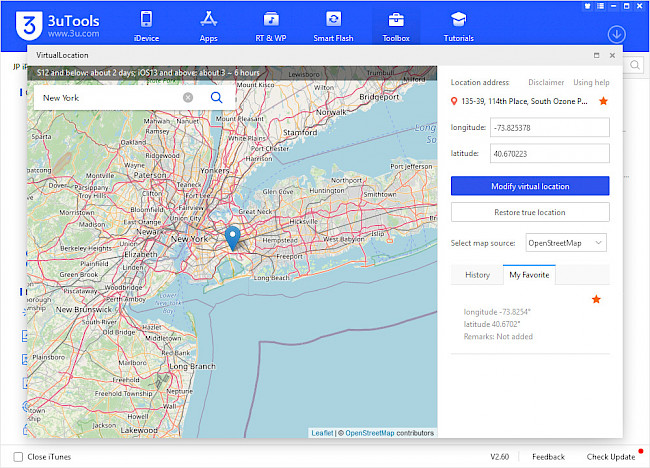Remove the star on saved favorite entry
Viewport: 650px width, 468px height.
click(x=596, y=299)
